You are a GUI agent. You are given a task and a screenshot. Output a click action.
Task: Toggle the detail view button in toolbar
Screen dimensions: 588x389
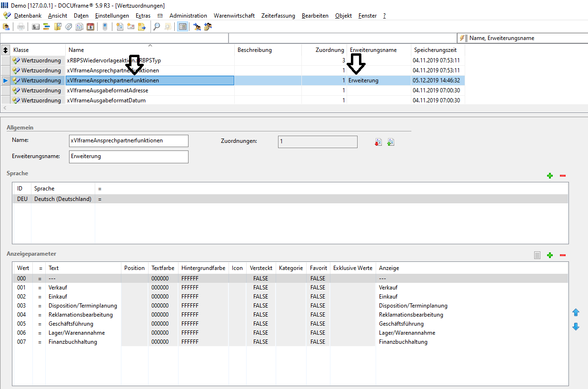[x=182, y=27]
